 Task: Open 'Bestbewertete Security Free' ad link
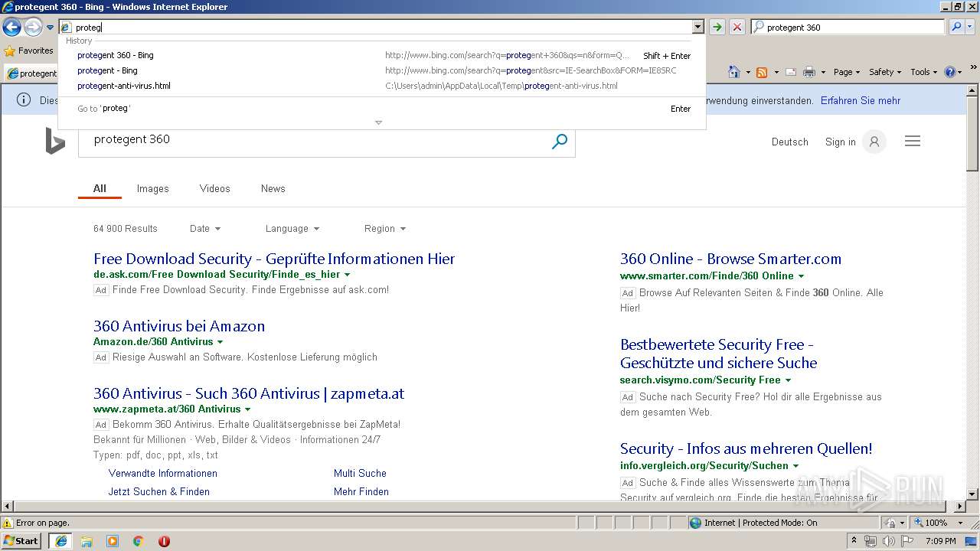click(718, 354)
